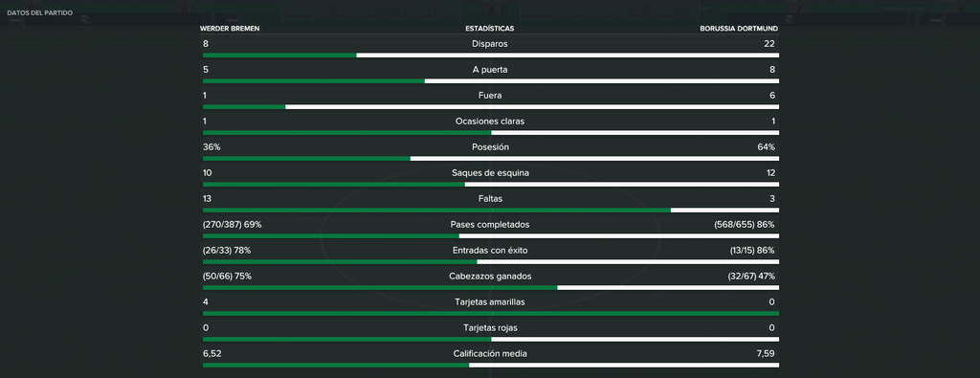This screenshot has height=378, width=980.
Task: Select the Werder Bremen team name
Action: pyautogui.click(x=230, y=29)
